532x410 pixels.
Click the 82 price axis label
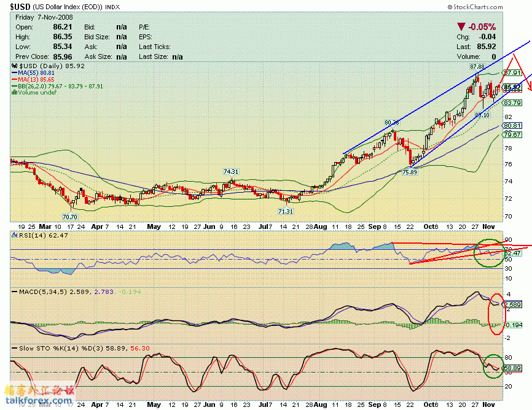click(x=508, y=117)
